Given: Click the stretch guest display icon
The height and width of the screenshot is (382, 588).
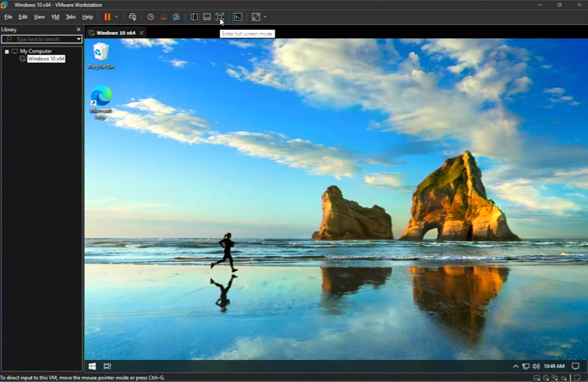Looking at the screenshot, I should 256,17.
